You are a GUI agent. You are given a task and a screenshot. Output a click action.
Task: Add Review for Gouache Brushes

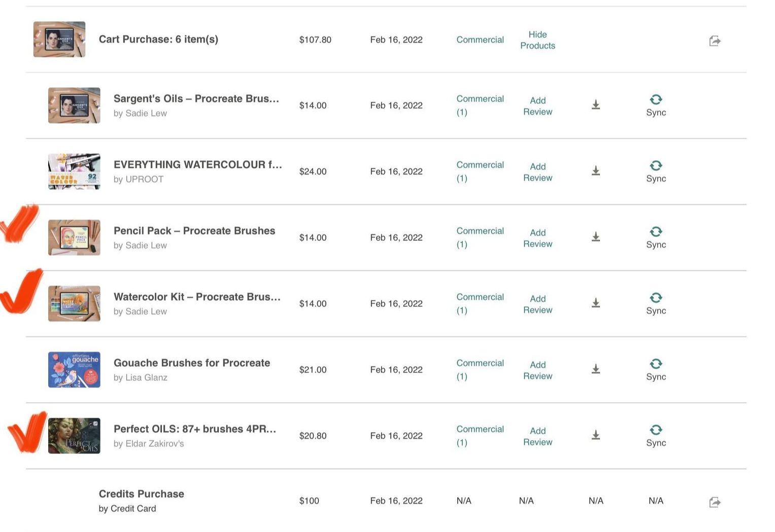point(537,370)
